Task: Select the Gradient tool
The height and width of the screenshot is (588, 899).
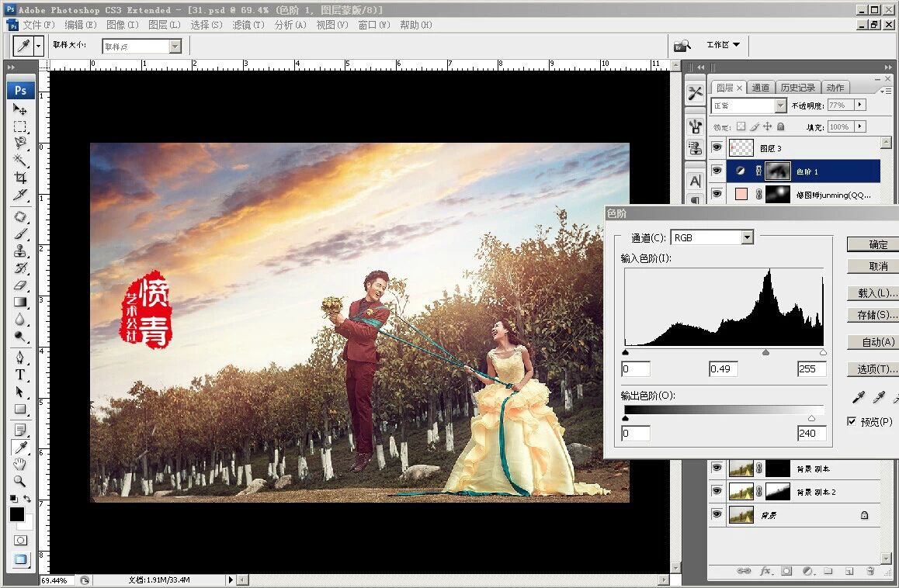Action: point(20,302)
